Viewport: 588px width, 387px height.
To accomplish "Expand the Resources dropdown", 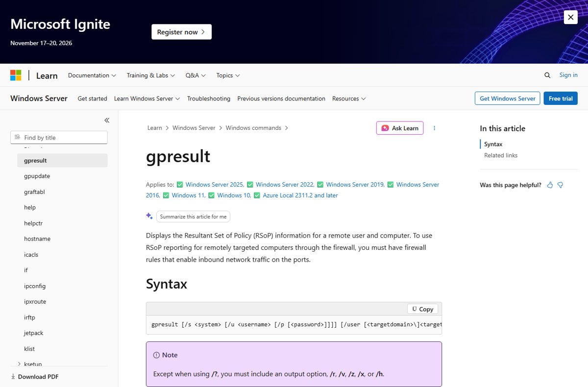I will click(x=349, y=98).
